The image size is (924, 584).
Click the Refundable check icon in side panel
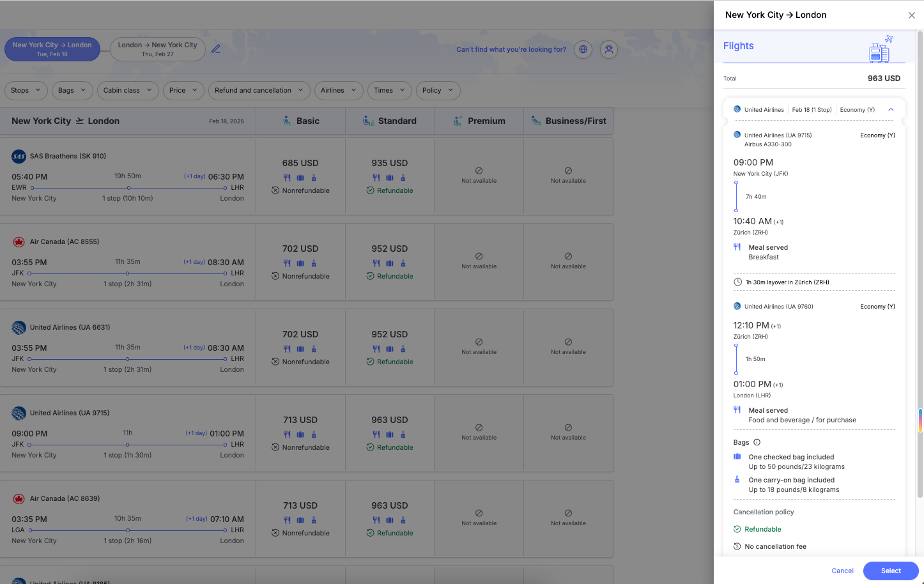pos(737,529)
